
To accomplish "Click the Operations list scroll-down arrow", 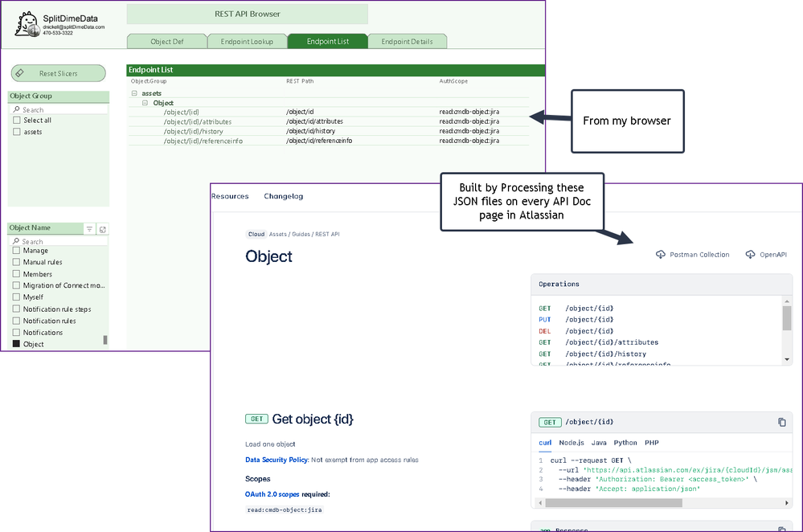I will 787,359.
